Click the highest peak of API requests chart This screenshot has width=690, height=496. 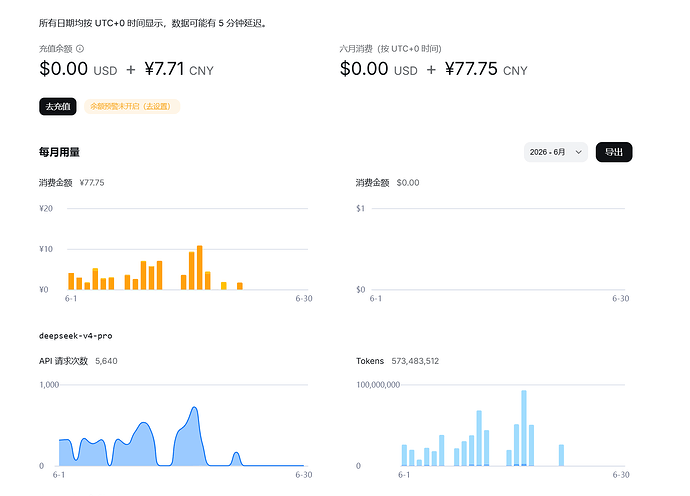pos(195,408)
